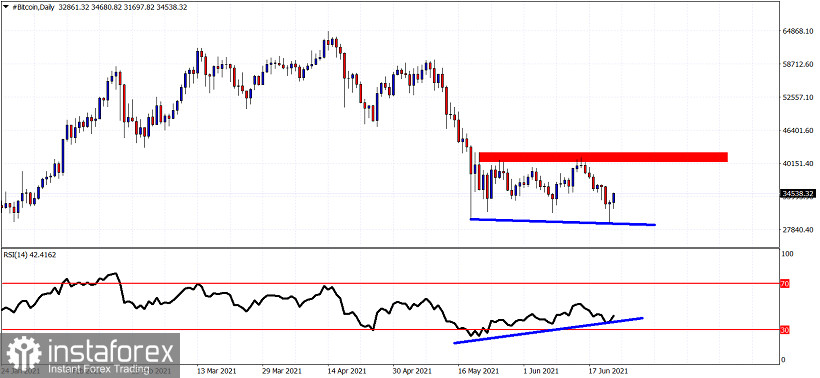The image size is (820, 378).
Task: Click the 30 Apr 2021 date label
Action: point(411,370)
